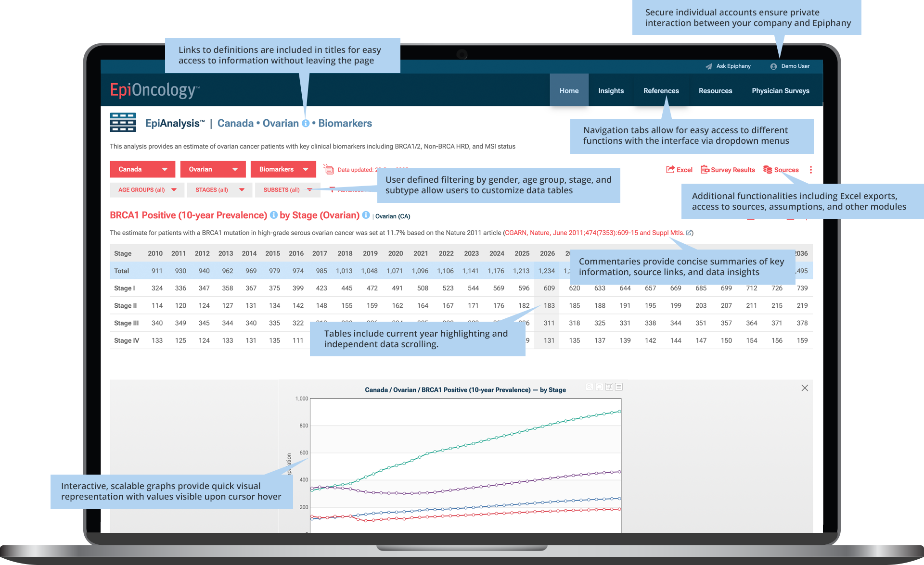Click the Ask Epiphany paper-plane icon
The width and height of the screenshot is (924, 565).
pos(708,66)
